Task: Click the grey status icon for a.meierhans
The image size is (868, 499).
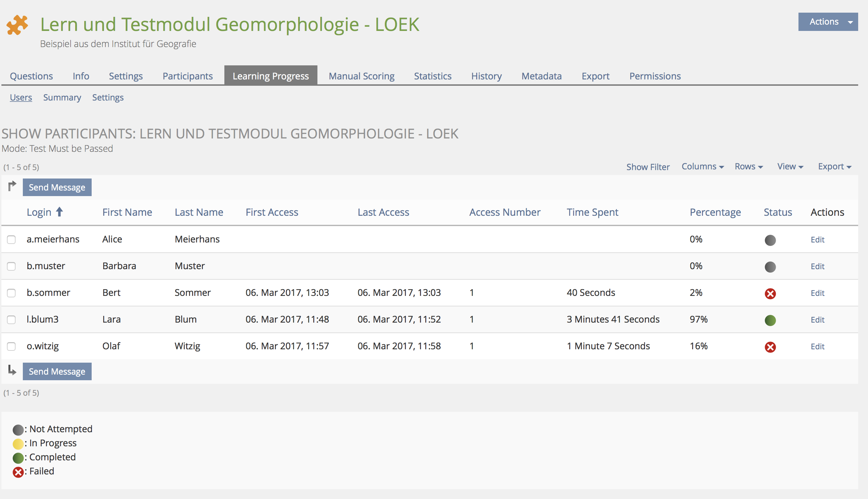Action: [x=770, y=240]
